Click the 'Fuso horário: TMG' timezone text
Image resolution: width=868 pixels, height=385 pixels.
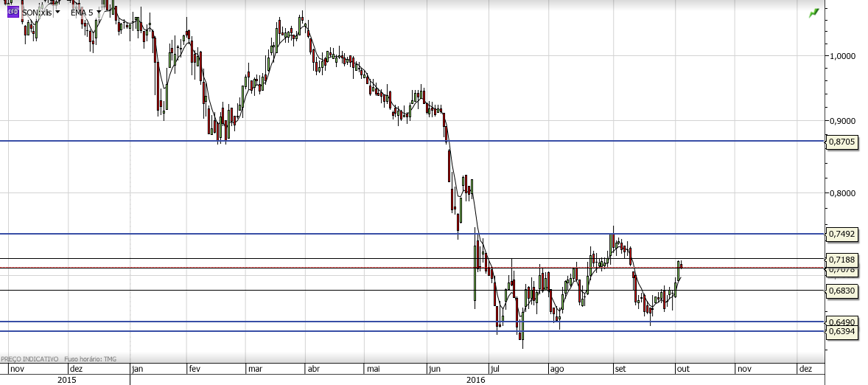coord(90,359)
